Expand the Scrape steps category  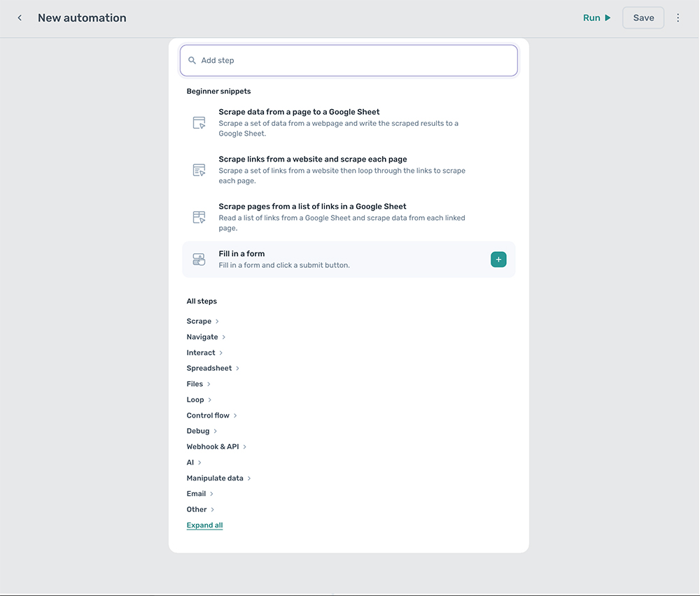click(203, 321)
